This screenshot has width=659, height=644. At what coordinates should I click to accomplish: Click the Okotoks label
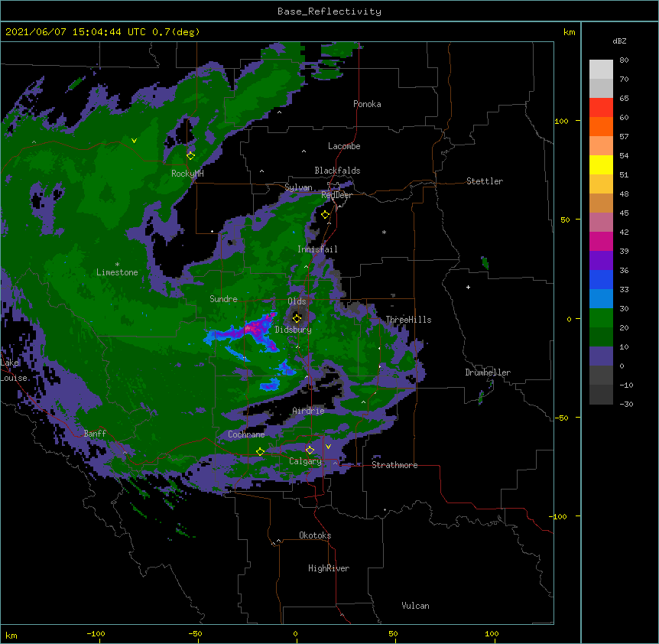click(315, 535)
